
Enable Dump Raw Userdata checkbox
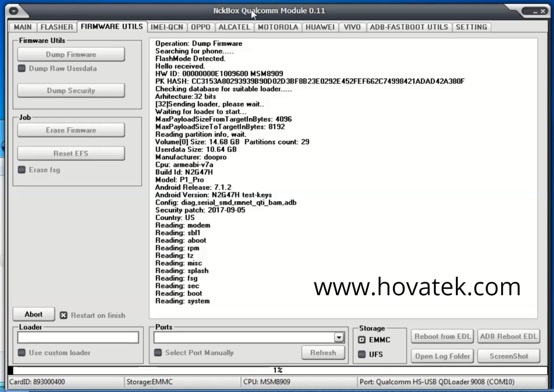click(21, 68)
